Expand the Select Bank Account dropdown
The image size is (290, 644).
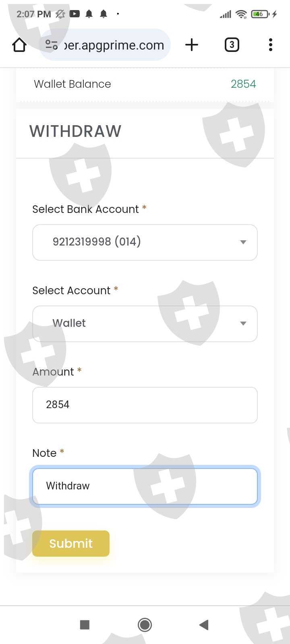pos(145,242)
